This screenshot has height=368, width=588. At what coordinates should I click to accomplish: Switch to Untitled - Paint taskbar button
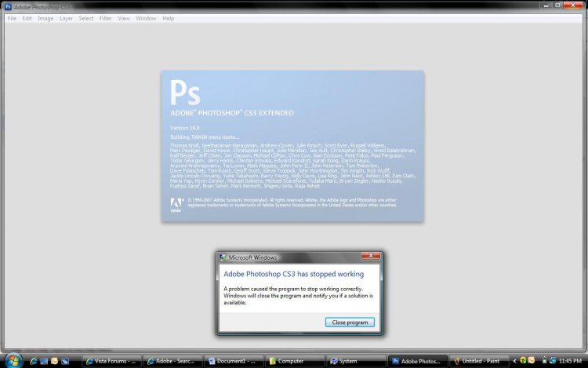(x=478, y=361)
